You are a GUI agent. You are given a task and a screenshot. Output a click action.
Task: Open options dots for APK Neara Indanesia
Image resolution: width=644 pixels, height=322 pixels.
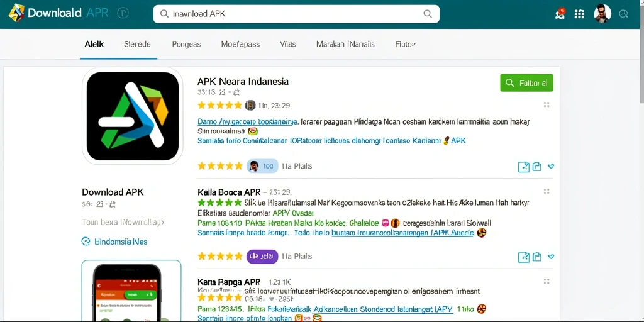tap(547, 105)
